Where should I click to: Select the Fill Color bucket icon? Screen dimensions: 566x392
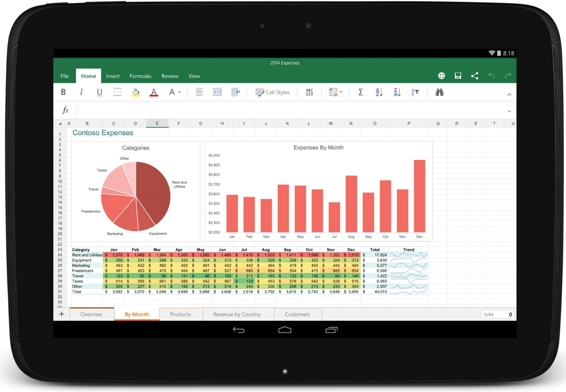point(135,92)
